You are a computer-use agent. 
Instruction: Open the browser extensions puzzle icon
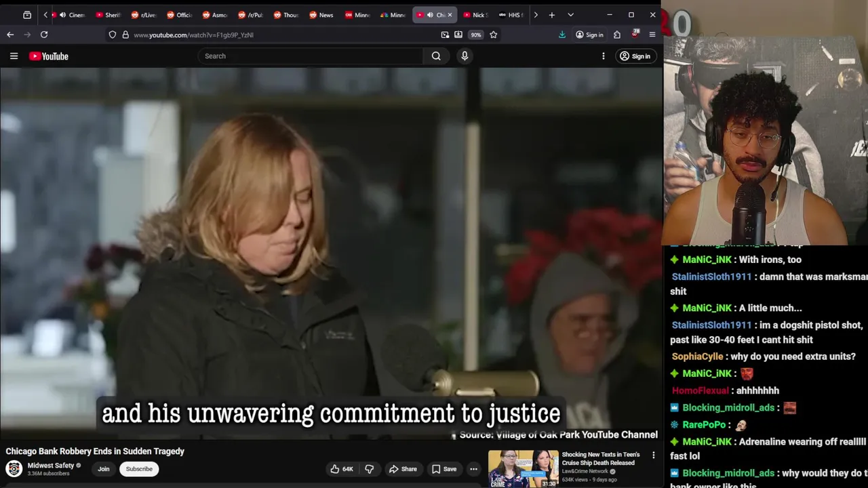point(617,35)
